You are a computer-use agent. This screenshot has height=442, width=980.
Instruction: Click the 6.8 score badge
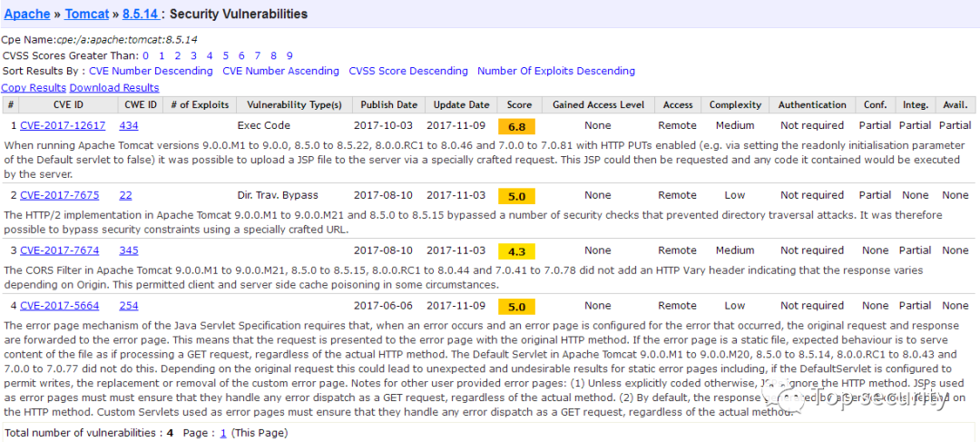[517, 127]
